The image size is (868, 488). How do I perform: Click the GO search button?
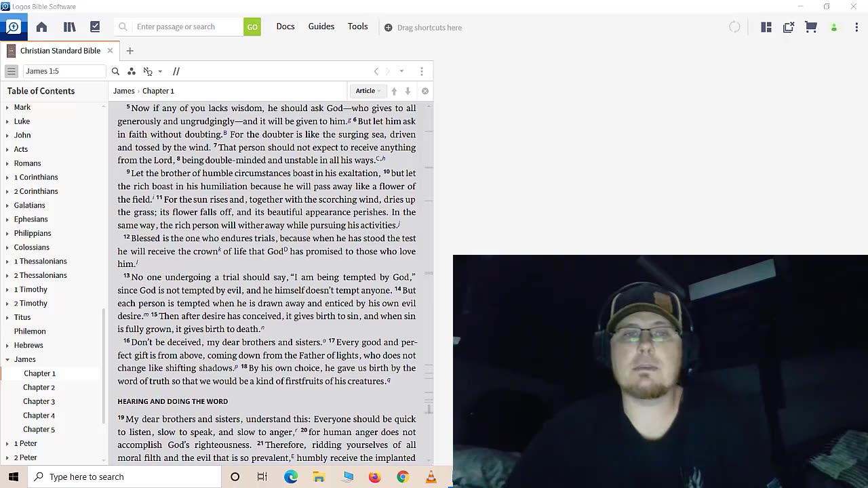coord(252,27)
